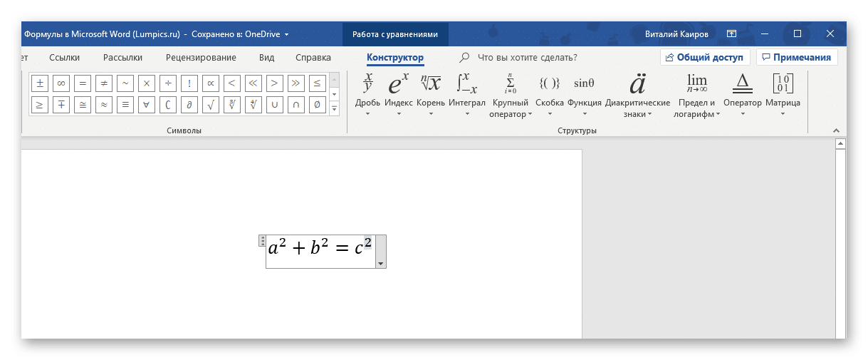Click the Что вы хотите сделать search box
Screen dimensions: 868x360
pos(527,58)
